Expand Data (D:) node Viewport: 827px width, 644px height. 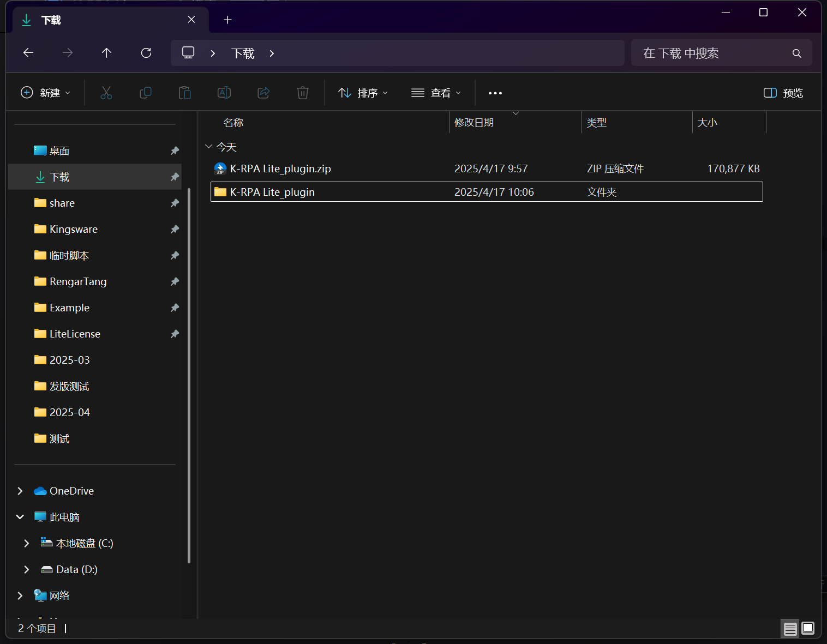(x=27, y=570)
